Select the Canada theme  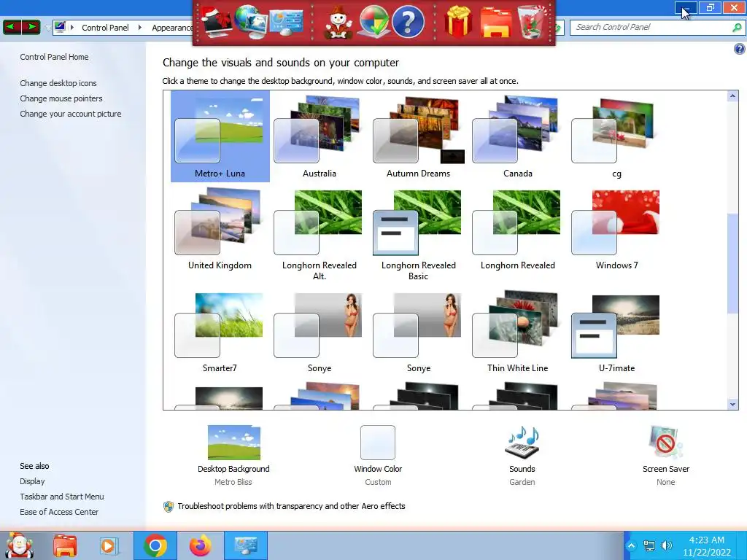pos(518,136)
